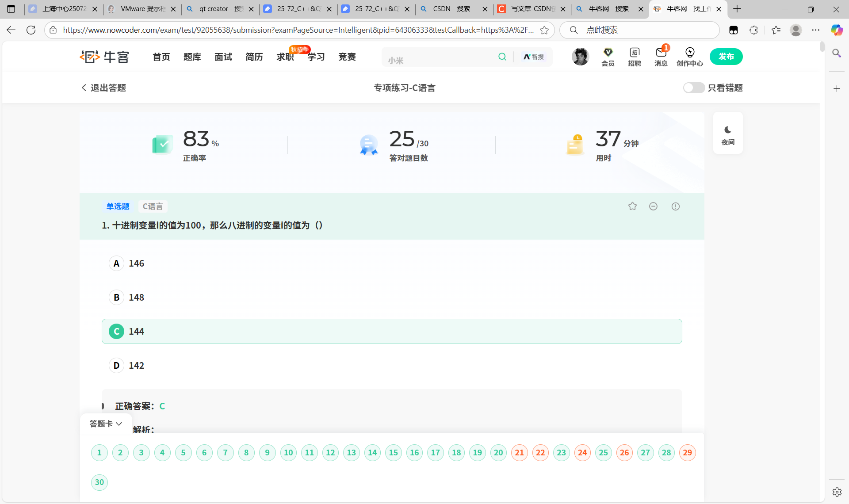
Task: Jump to question 21 in answer card
Action: click(519, 452)
